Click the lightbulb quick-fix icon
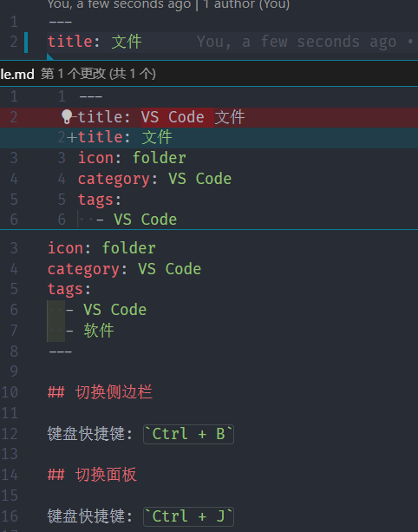418x532 pixels. pos(67,116)
